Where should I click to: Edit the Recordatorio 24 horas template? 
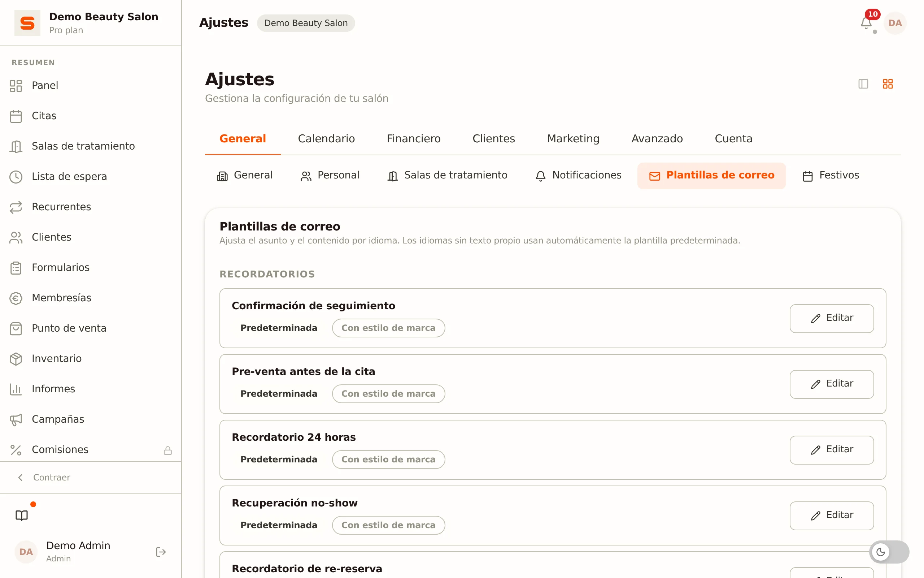click(831, 449)
